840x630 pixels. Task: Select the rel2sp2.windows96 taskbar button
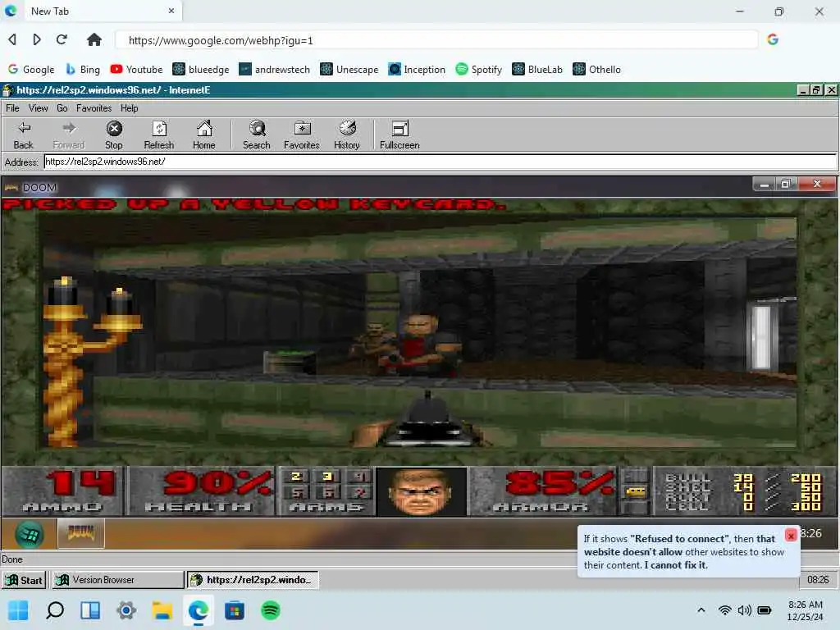[253, 580]
